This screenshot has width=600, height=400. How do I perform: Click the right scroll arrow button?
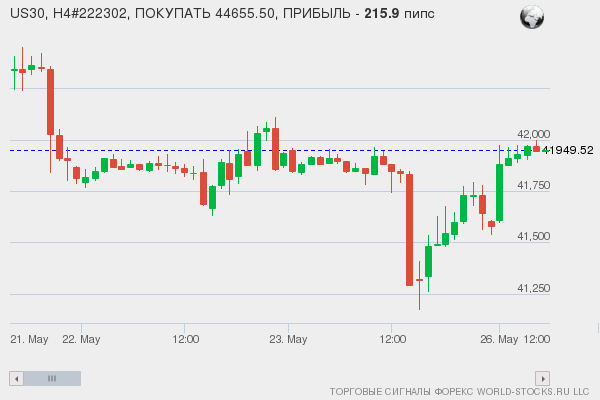(543, 379)
